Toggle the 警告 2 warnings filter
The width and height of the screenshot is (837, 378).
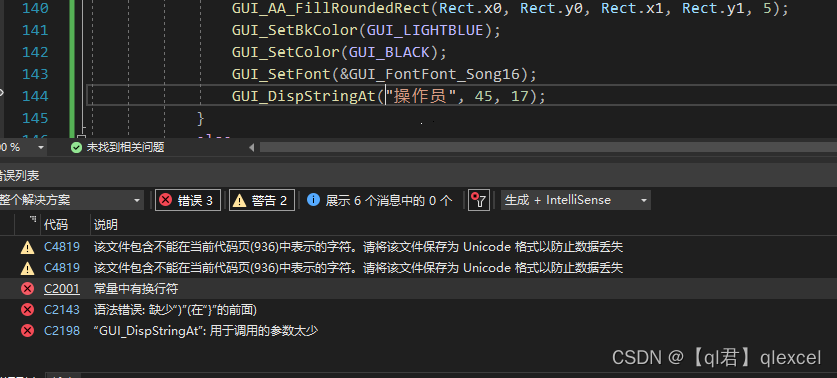click(x=262, y=200)
